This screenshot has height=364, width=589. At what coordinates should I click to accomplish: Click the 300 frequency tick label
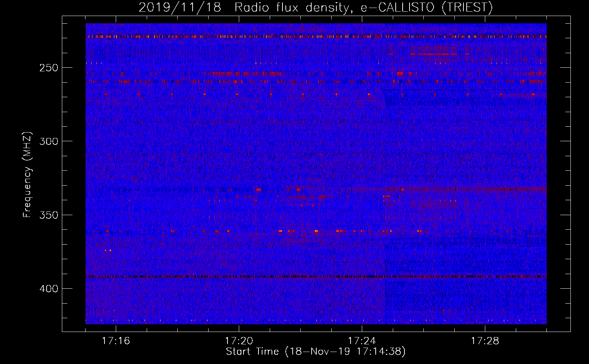coord(49,141)
